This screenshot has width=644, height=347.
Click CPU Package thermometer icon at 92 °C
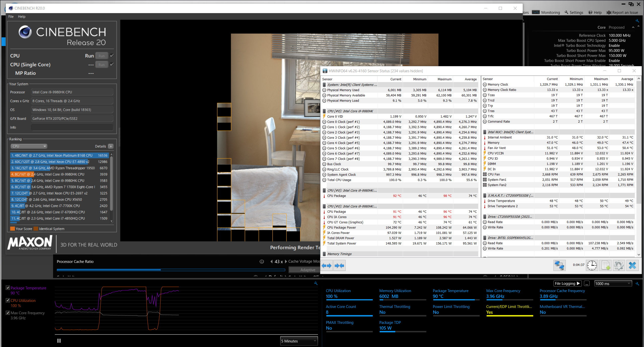pyautogui.click(x=324, y=196)
